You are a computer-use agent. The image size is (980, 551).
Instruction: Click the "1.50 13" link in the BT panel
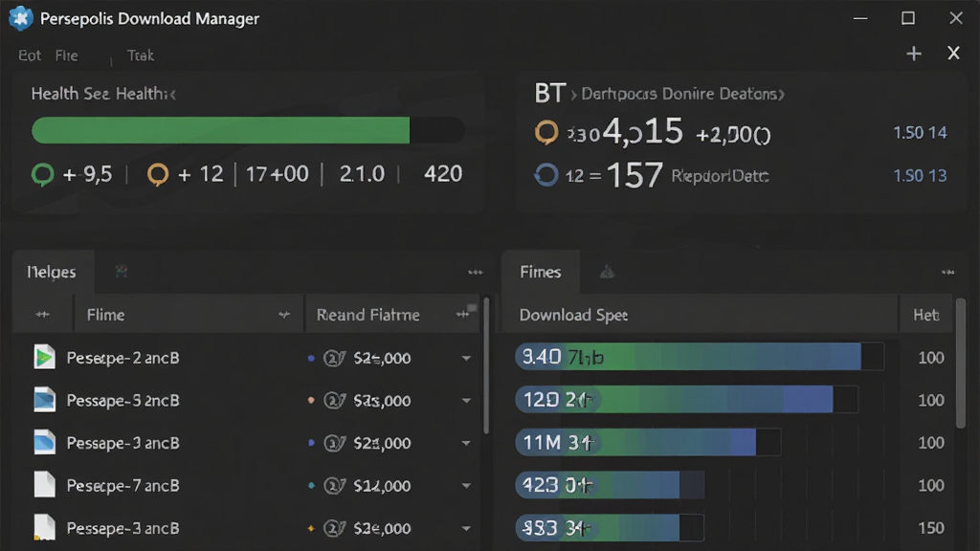(920, 176)
